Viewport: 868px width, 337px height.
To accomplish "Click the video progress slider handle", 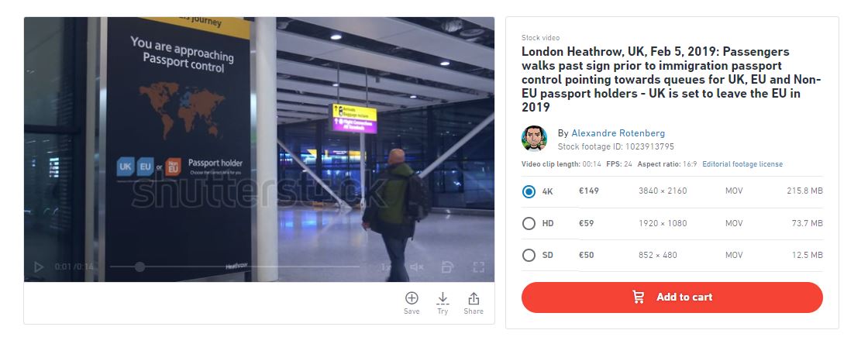I will click(x=139, y=267).
